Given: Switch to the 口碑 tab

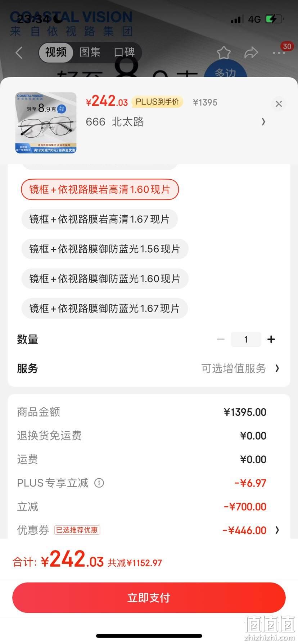Looking at the screenshot, I should pyautogui.click(x=125, y=52).
